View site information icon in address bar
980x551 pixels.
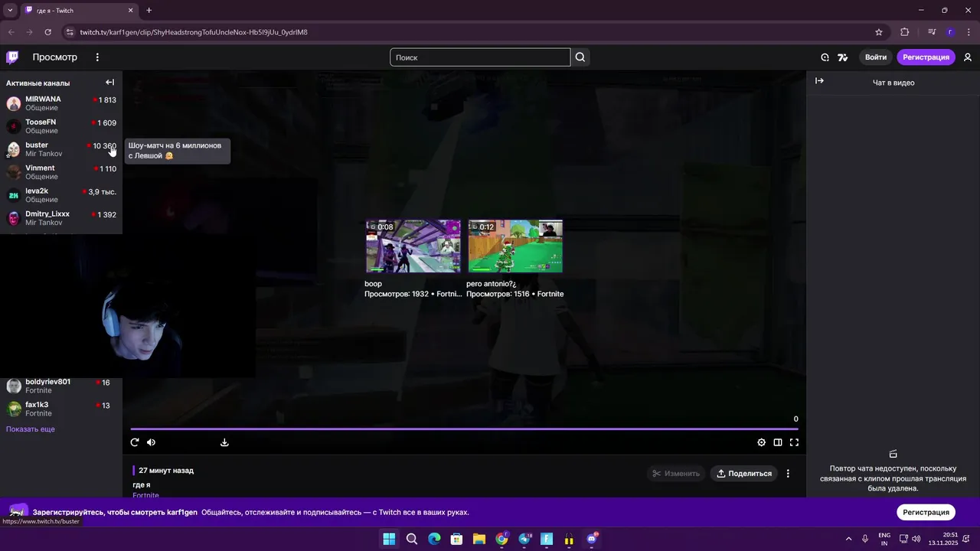click(70, 32)
